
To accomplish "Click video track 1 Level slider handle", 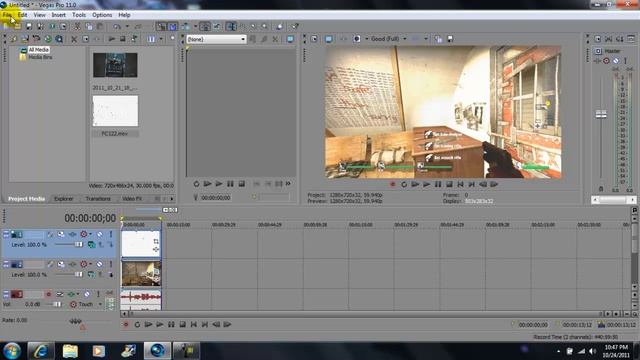I will coord(78,244).
